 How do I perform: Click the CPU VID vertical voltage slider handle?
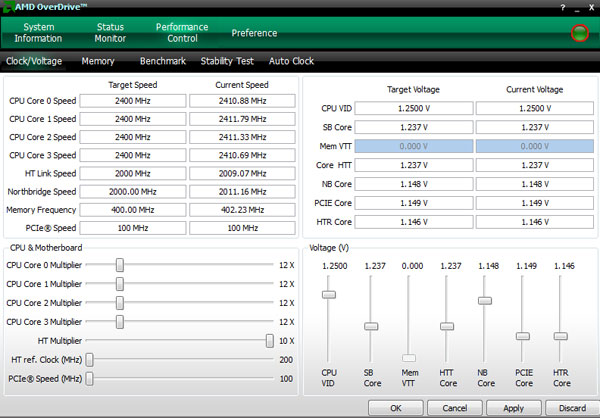click(x=329, y=295)
